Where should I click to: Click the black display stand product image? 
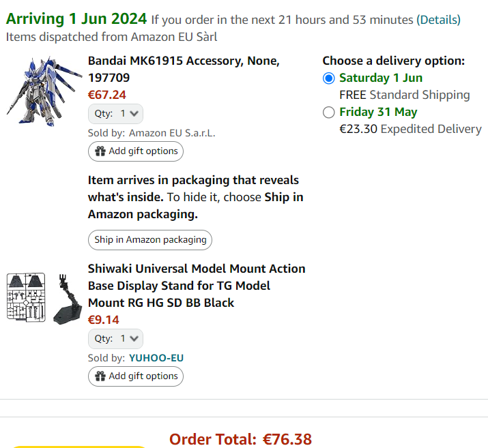pyautogui.click(x=67, y=297)
